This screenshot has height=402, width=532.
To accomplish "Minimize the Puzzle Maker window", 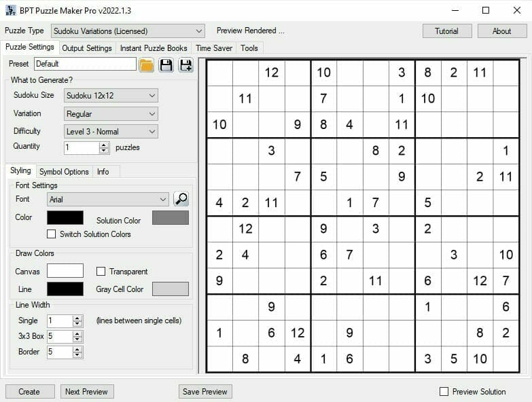I will 455,10.
